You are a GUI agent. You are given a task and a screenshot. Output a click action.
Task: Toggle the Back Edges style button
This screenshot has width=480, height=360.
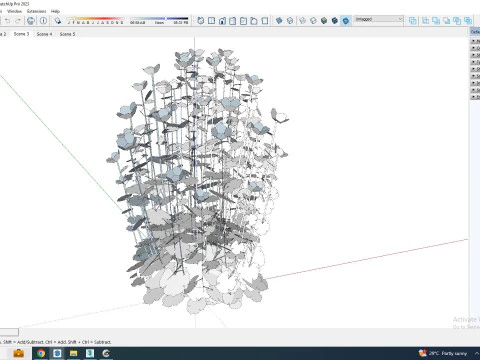click(290, 21)
